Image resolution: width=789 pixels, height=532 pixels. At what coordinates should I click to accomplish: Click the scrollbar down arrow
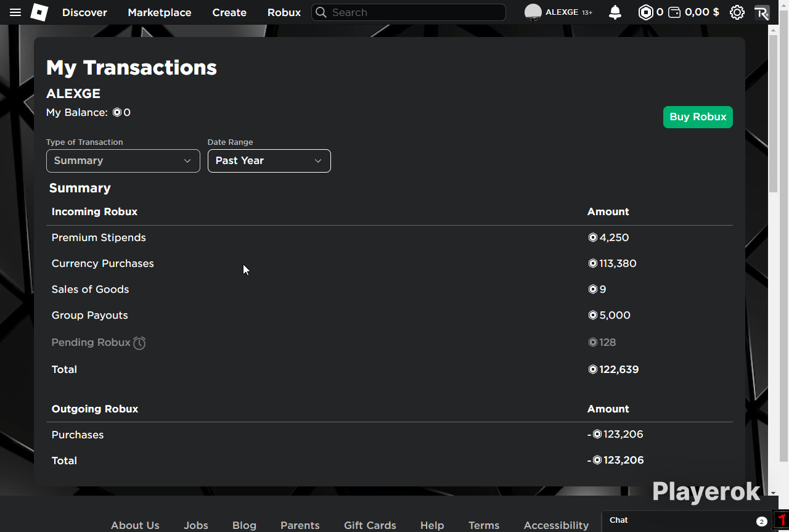(x=774, y=493)
